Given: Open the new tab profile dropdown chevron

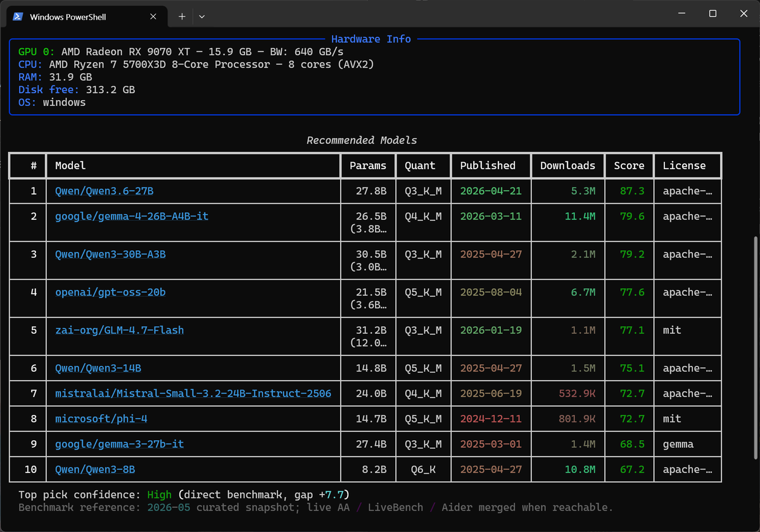Looking at the screenshot, I should [201, 17].
